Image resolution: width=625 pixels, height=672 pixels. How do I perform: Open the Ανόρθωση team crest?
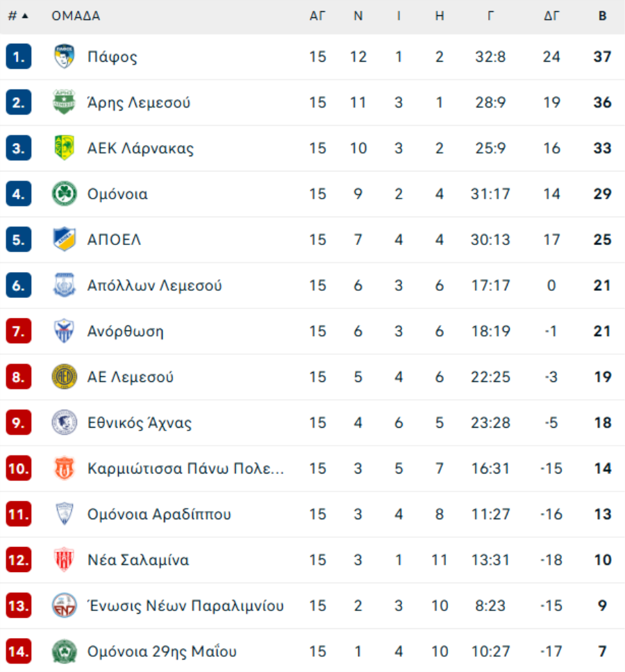tap(65, 331)
